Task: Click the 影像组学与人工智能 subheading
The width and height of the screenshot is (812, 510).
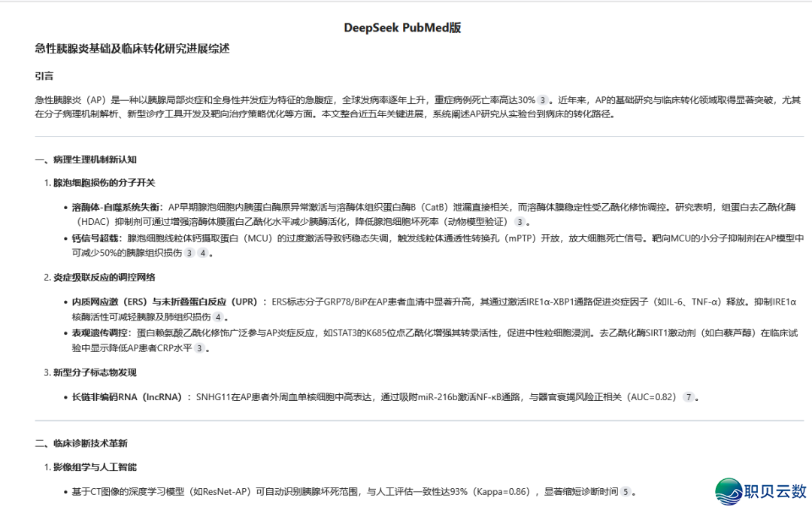Action: pyautogui.click(x=93, y=466)
